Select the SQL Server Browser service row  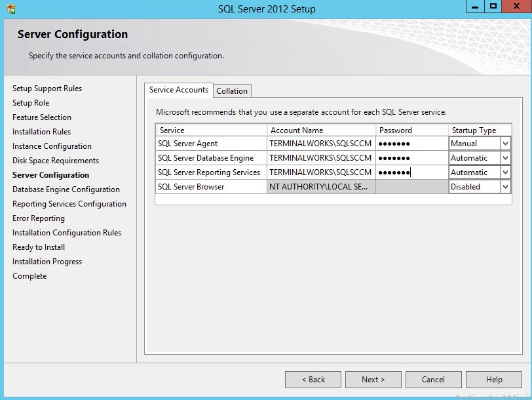pyautogui.click(x=212, y=187)
